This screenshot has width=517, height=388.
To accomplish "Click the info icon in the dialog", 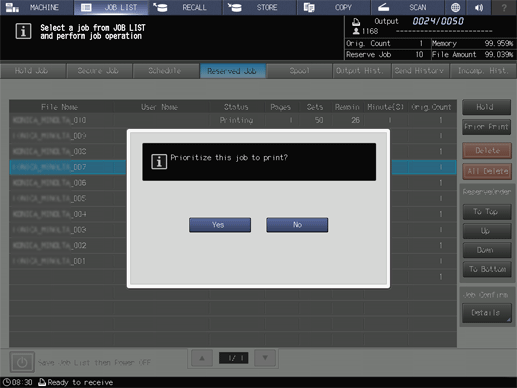I will 159,162.
